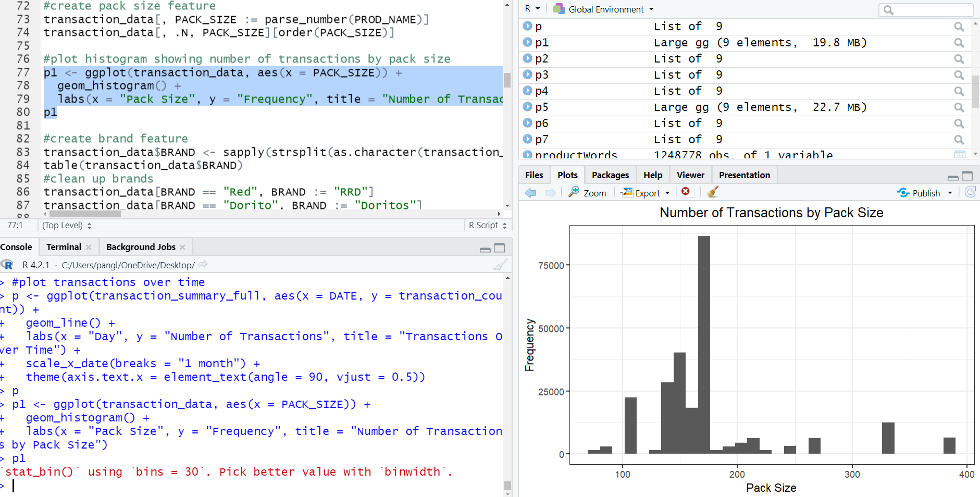Screen dimensions: 980x497
Task: Expand the p5 object details
Action: coord(527,107)
